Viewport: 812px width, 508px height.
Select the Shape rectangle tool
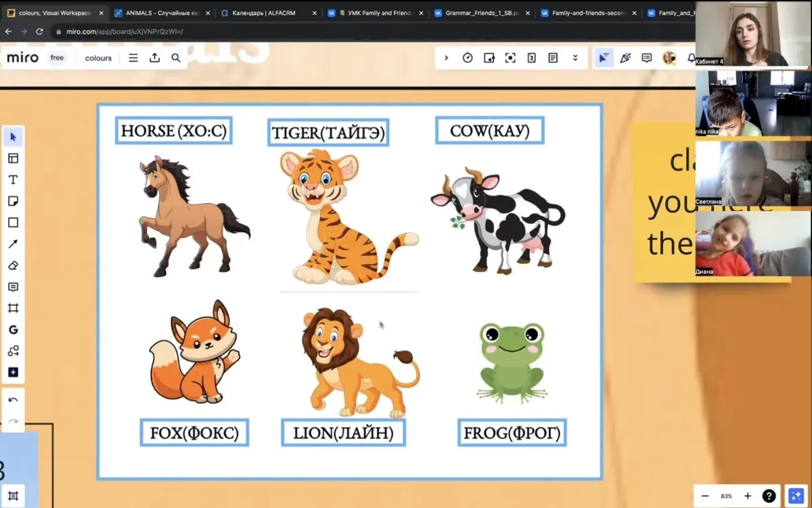pyautogui.click(x=13, y=223)
